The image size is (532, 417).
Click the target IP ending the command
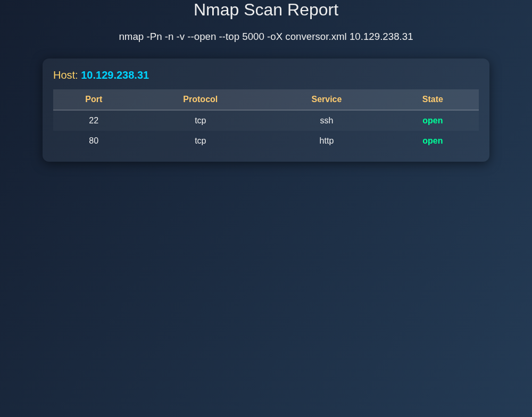pyautogui.click(x=381, y=37)
